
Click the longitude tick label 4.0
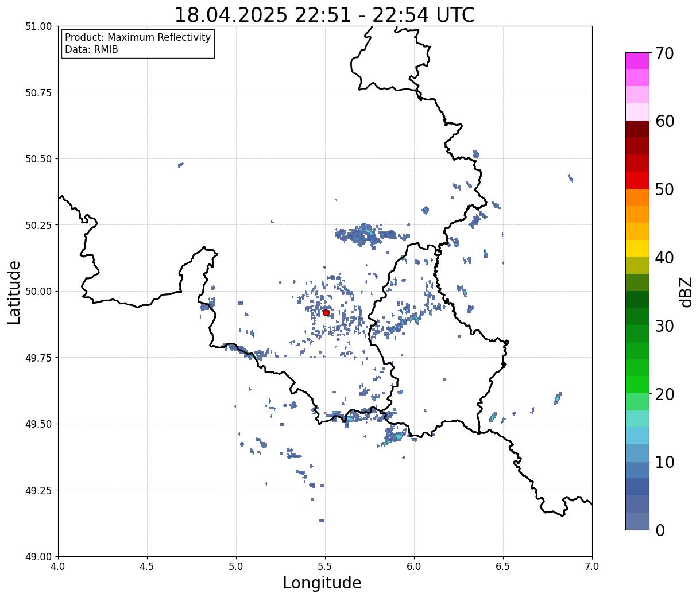point(58,567)
